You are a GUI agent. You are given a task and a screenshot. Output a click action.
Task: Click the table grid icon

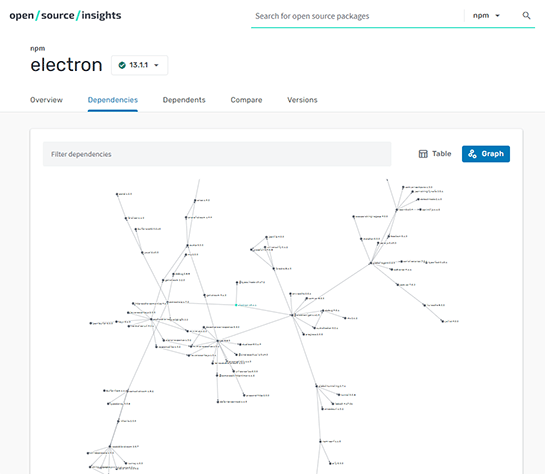click(423, 154)
